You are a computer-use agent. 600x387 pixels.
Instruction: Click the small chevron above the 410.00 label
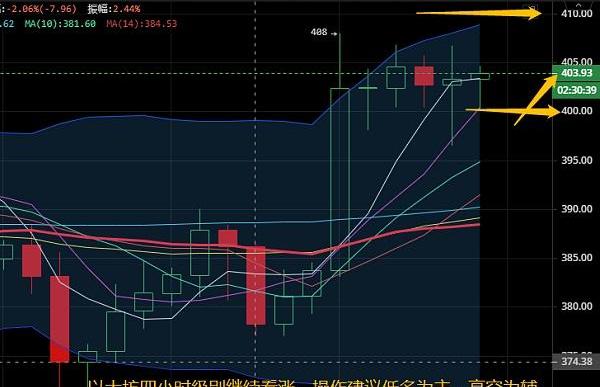pos(579,4)
